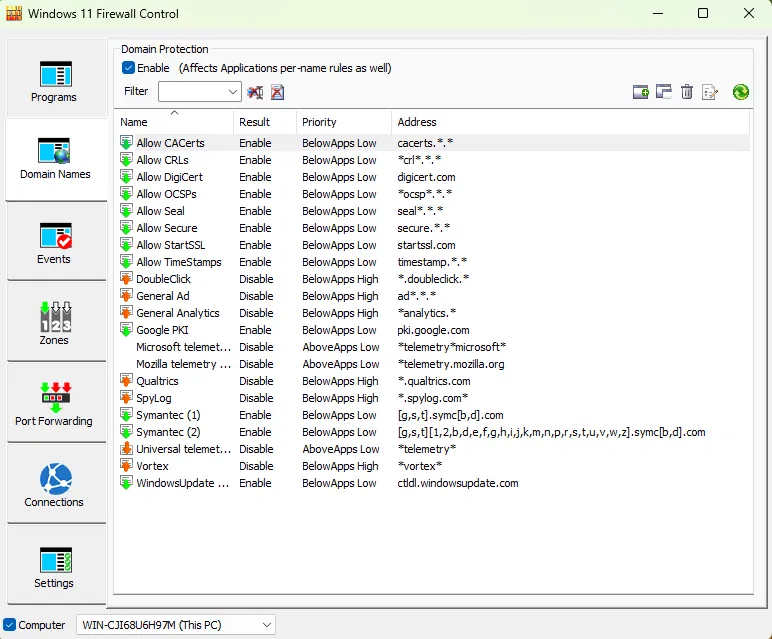Open the Settings section
The width and height of the screenshot is (772, 639).
[56, 565]
